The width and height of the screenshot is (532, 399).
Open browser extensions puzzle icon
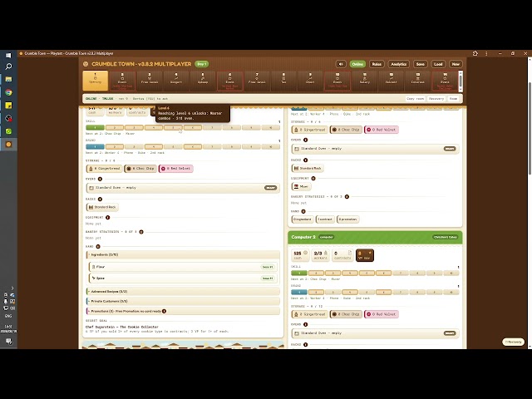pos(475,53)
